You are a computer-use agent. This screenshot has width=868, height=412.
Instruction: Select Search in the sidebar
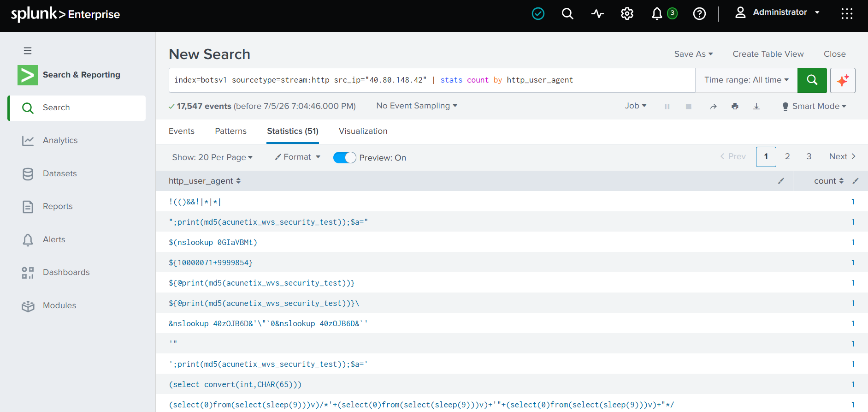tap(77, 108)
